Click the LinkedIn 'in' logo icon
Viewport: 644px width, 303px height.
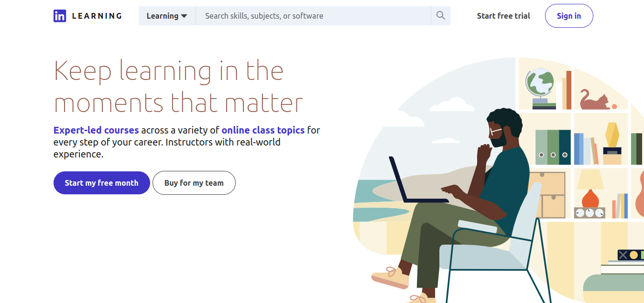pos(60,16)
